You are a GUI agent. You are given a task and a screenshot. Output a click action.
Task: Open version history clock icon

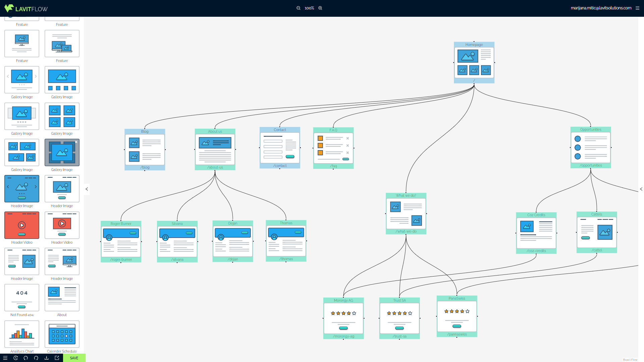tap(15, 358)
